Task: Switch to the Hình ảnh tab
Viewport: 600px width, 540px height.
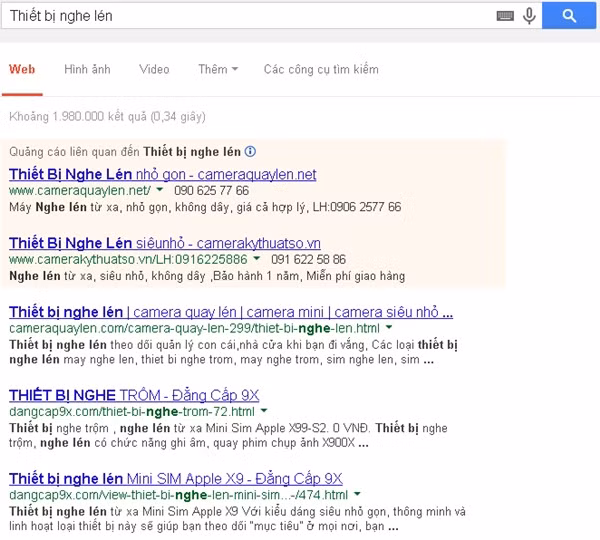Action: click(87, 69)
